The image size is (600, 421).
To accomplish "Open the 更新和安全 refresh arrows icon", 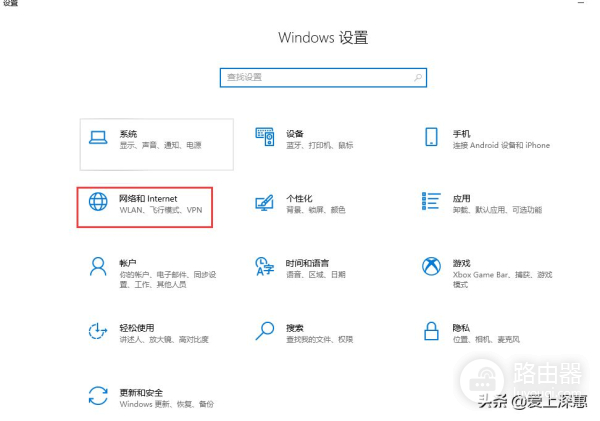I will tap(98, 396).
